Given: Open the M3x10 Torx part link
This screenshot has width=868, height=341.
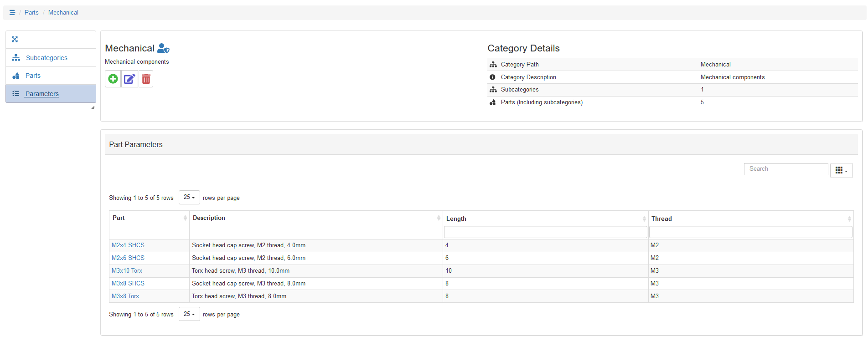Looking at the screenshot, I should 127,270.
